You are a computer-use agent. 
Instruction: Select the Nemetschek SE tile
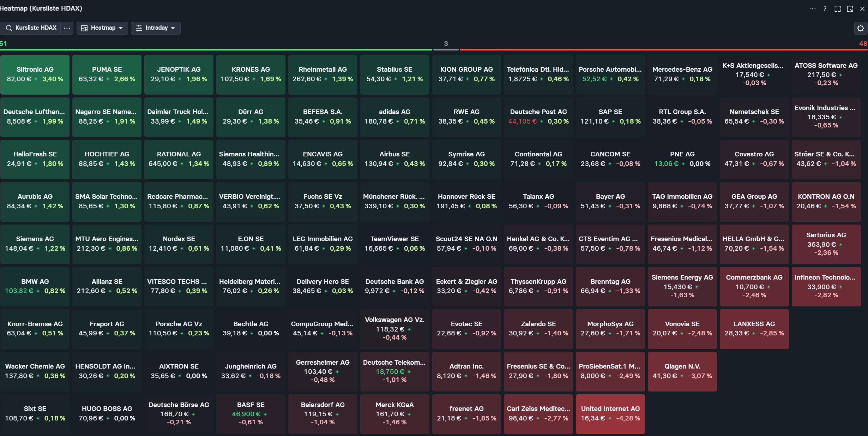[x=754, y=117]
